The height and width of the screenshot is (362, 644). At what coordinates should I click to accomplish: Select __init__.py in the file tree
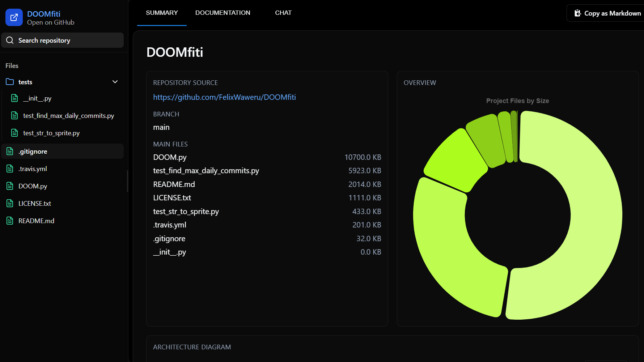(37, 98)
